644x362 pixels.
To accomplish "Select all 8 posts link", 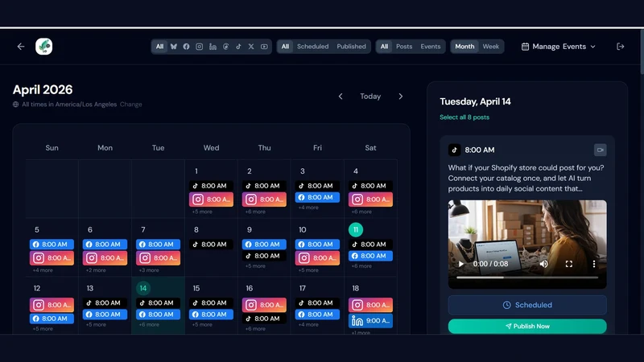I will 464,117.
